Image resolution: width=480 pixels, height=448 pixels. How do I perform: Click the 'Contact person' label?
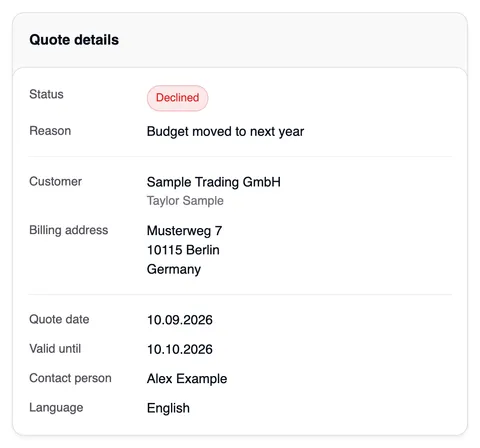click(70, 378)
